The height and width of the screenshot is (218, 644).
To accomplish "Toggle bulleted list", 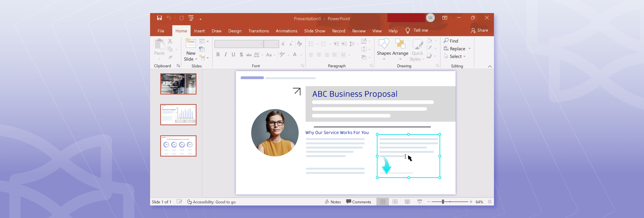I will point(311,44).
